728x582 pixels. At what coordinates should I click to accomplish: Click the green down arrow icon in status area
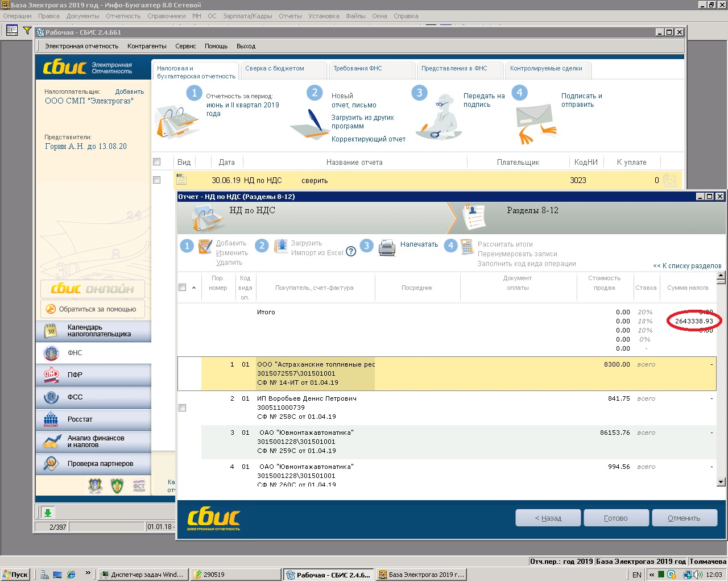coord(48,513)
